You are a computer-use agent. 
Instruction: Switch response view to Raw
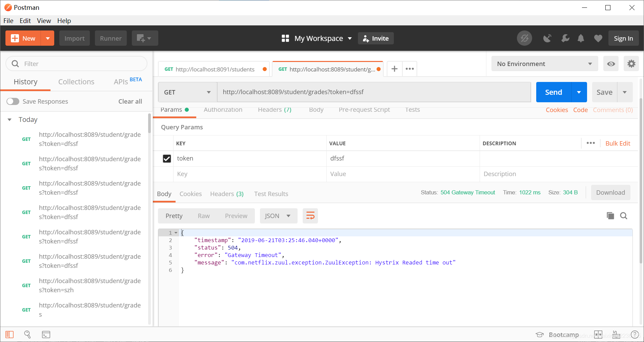pyautogui.click(x=204, y=216)
